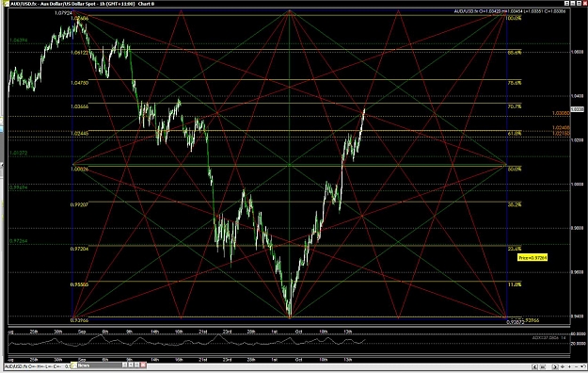Click the undo arrow icon at bottom right
This screenshot has height=373, width=588.
[583, 366]
